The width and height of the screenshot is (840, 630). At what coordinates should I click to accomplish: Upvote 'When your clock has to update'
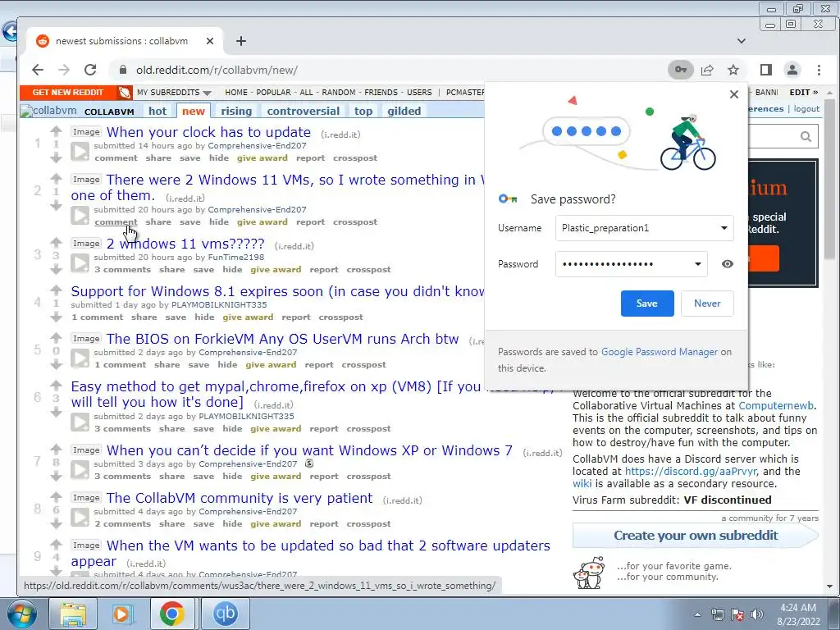(57, 130)
